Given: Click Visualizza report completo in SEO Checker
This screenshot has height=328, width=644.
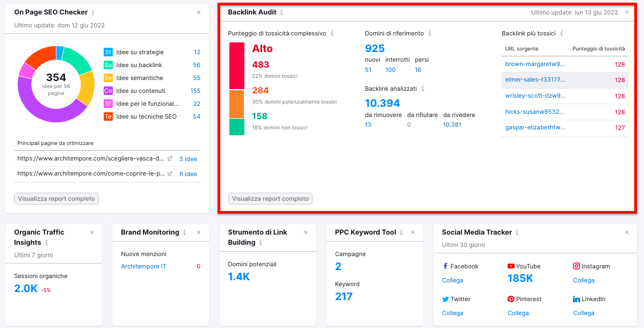Looking at the screenshot, I should point(56,199).
